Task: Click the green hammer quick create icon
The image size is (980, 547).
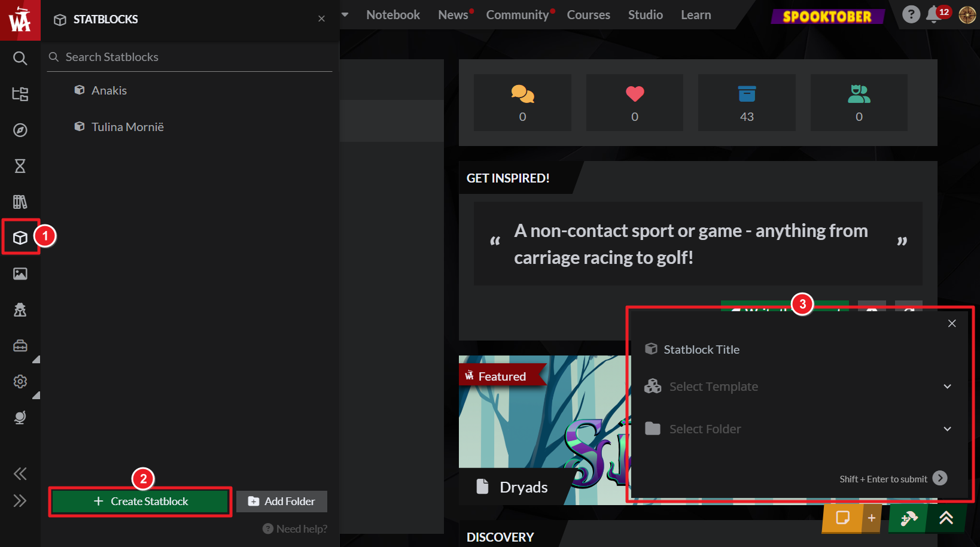Action: (x=909, y=518)
